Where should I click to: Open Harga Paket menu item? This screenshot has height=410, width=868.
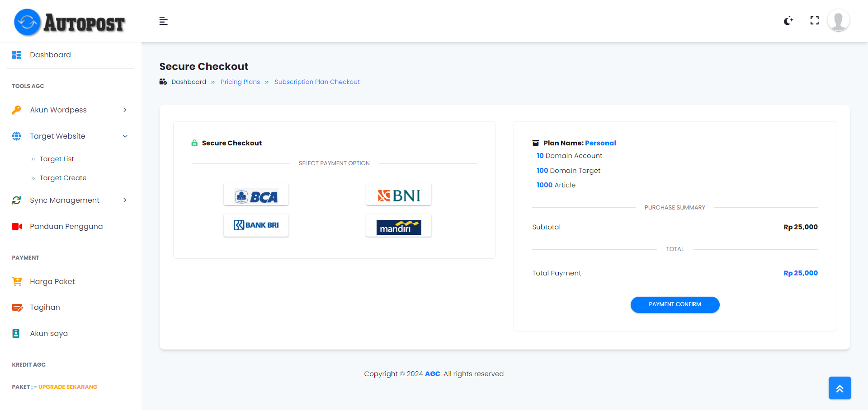(x=52, y=282)
